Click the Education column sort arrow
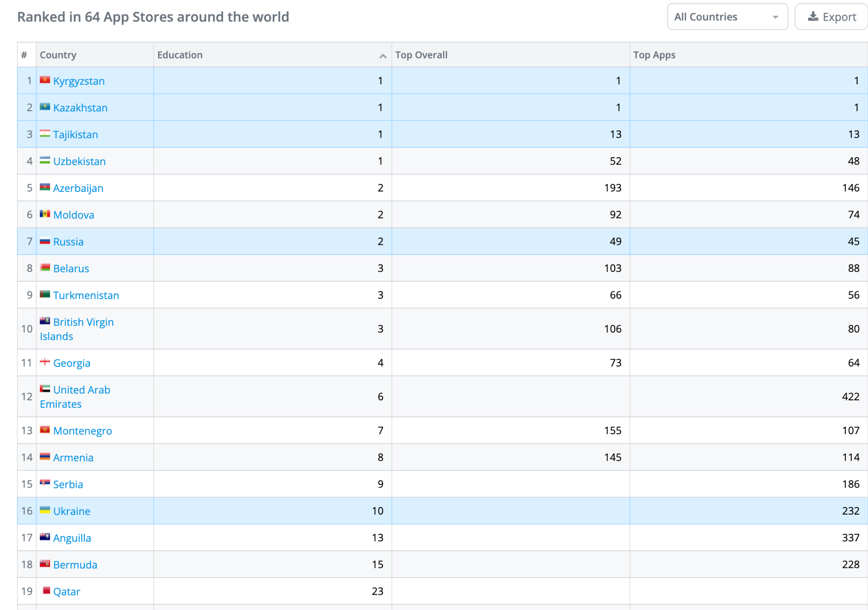The height and width of the screenshot is (610, 868). pyautogui.click(x=383, y=56)
